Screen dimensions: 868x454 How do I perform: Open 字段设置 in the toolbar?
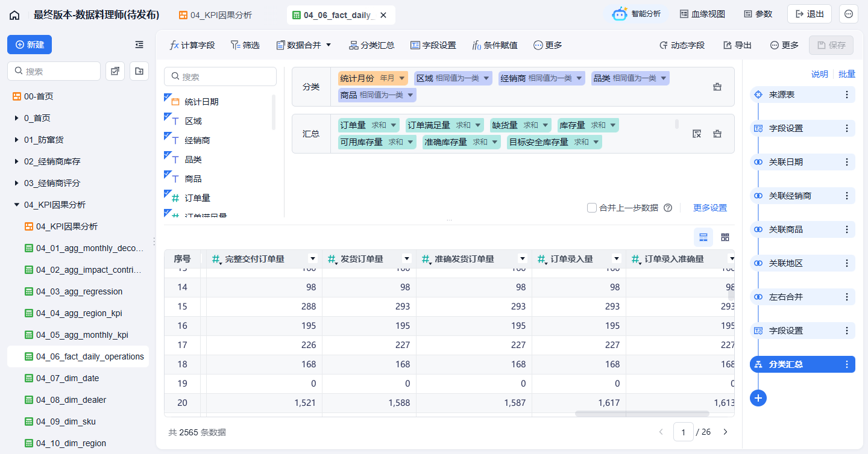433,45
